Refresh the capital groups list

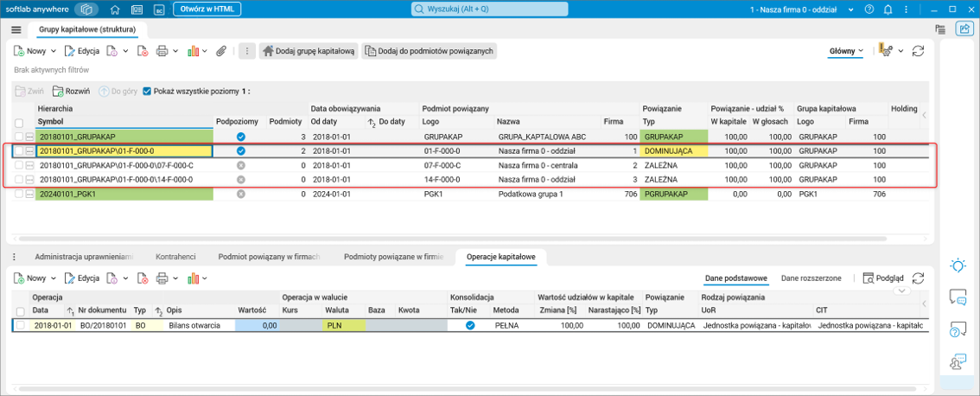tap(918, 51)
